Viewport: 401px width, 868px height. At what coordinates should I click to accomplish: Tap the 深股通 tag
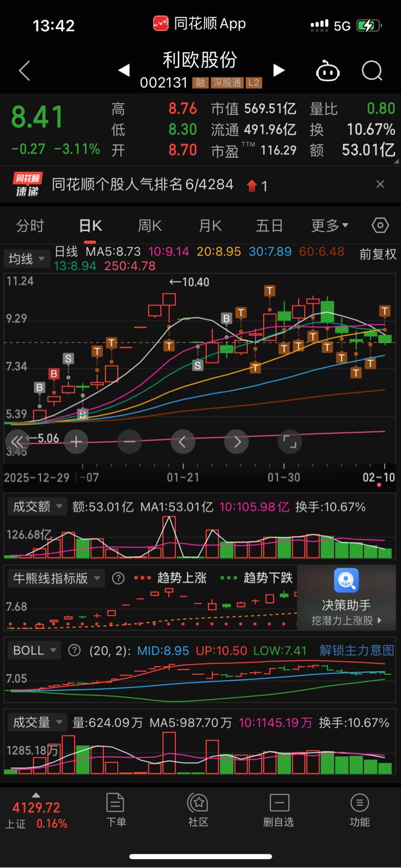(227, 83)
